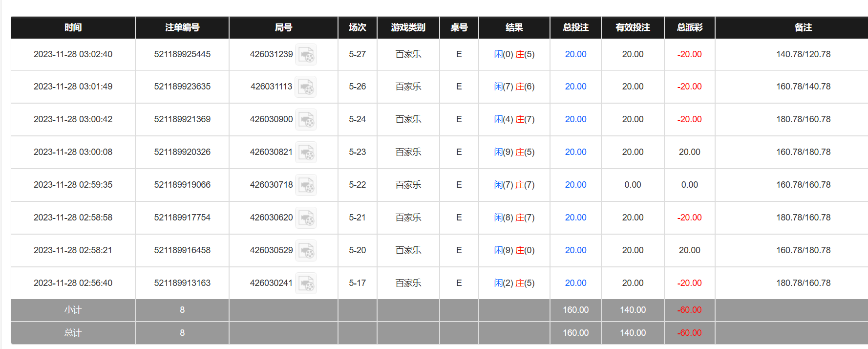Click the 有效投注 column header
Screen dimensions: 868x349
coord(633,27)
